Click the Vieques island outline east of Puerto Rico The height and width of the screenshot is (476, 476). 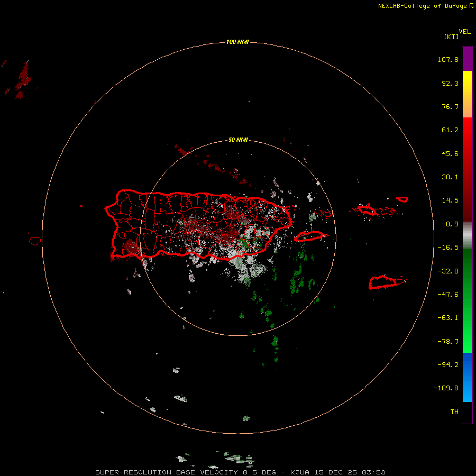click(309, 236)
